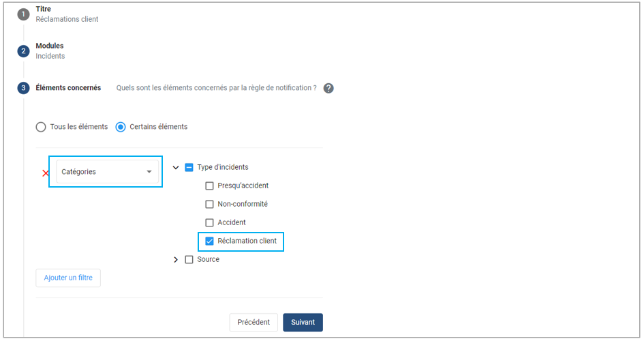
Task: Open the Catégories dropdown
Action: (x=107, y=172)
